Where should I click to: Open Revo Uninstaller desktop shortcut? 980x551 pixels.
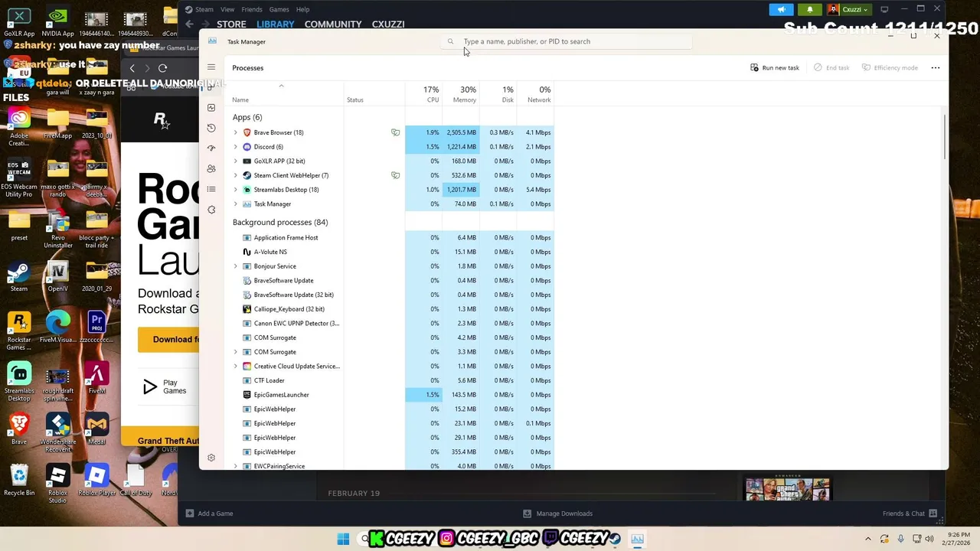click(57, 230)
